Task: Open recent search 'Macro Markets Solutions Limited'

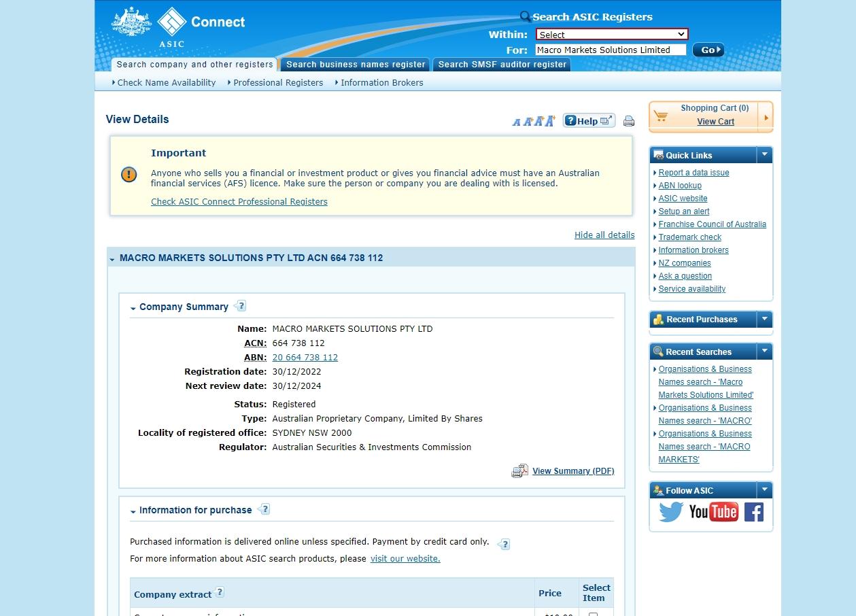Action: (706, 382)
